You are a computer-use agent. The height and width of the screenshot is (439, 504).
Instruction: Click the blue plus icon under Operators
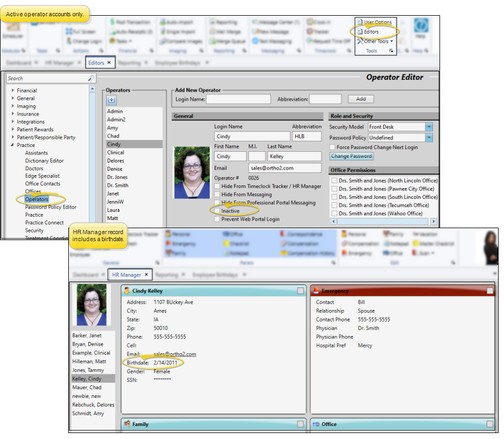point(111,100)
